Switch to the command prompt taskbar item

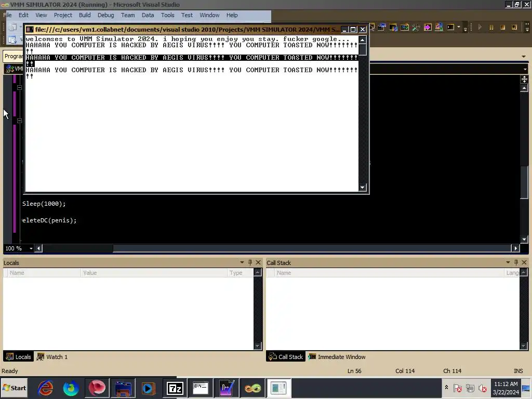point(201,388)
